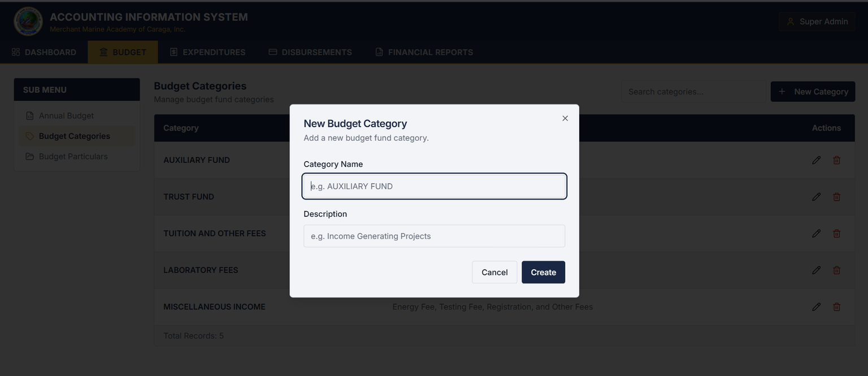Open the Super Admin user menu
Screen dimensions: 868x376
click(x=817, y=21)
